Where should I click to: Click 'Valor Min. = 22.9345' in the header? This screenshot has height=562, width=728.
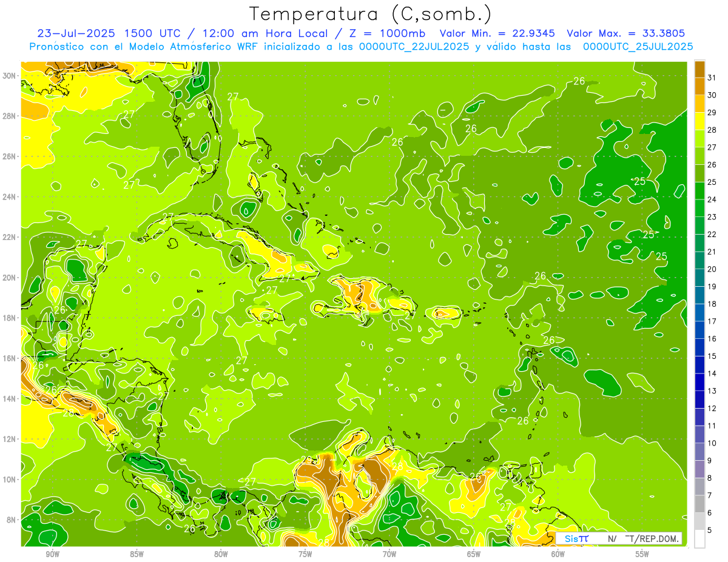click(x=499, y=33)
